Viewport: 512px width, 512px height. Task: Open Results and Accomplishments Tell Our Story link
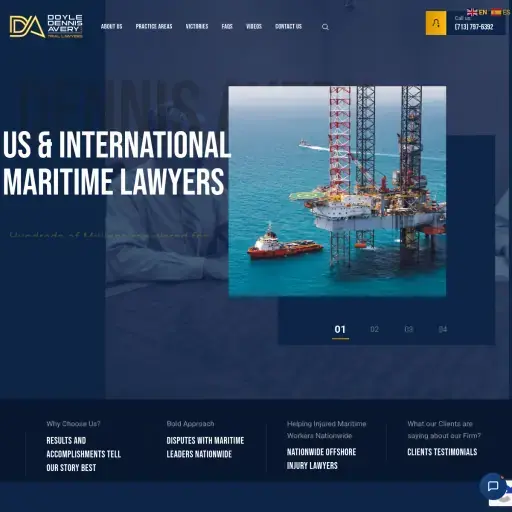coord(84,454)
